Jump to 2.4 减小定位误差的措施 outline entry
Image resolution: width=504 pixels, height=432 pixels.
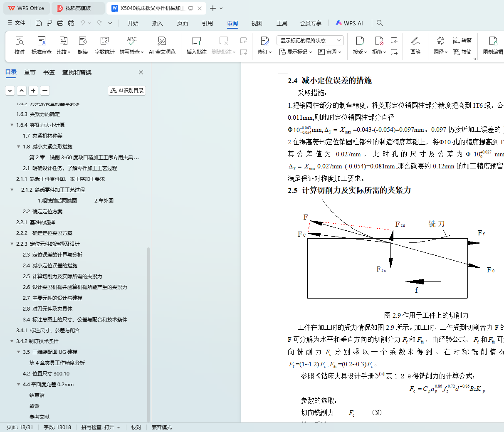[50, 266]
